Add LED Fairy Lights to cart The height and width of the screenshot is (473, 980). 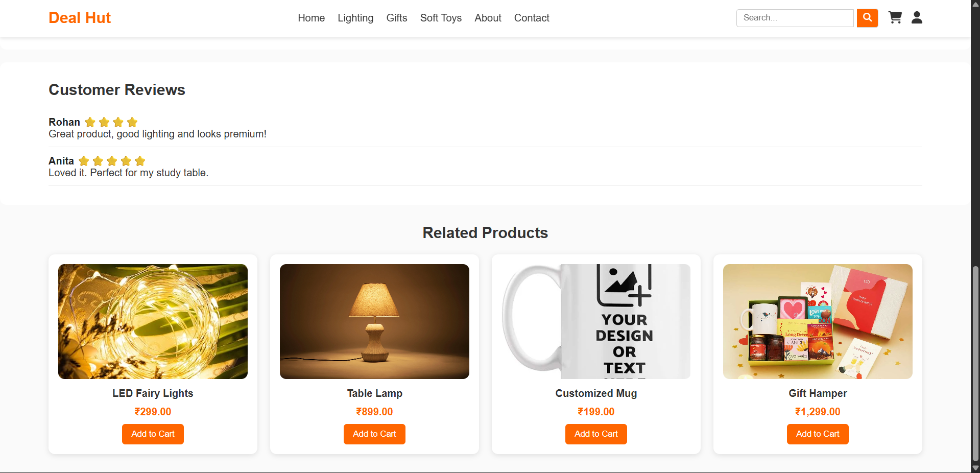(153, 434)
